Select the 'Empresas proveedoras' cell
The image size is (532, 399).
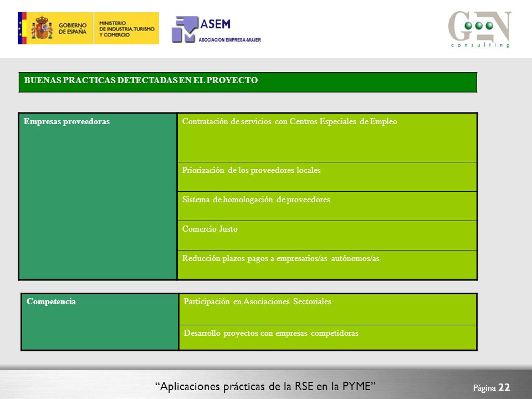pos(98,196)
